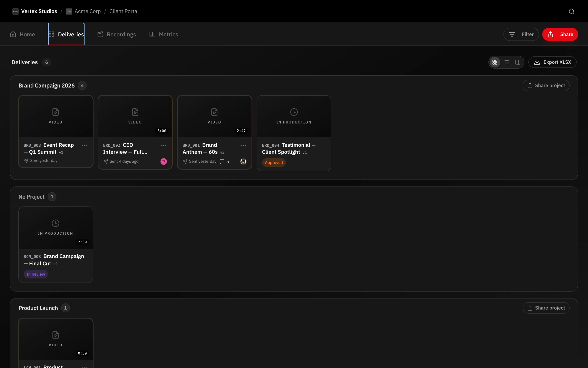Share the Product Launch project
This screenshot has width=588, height=368.
point(546,308)
